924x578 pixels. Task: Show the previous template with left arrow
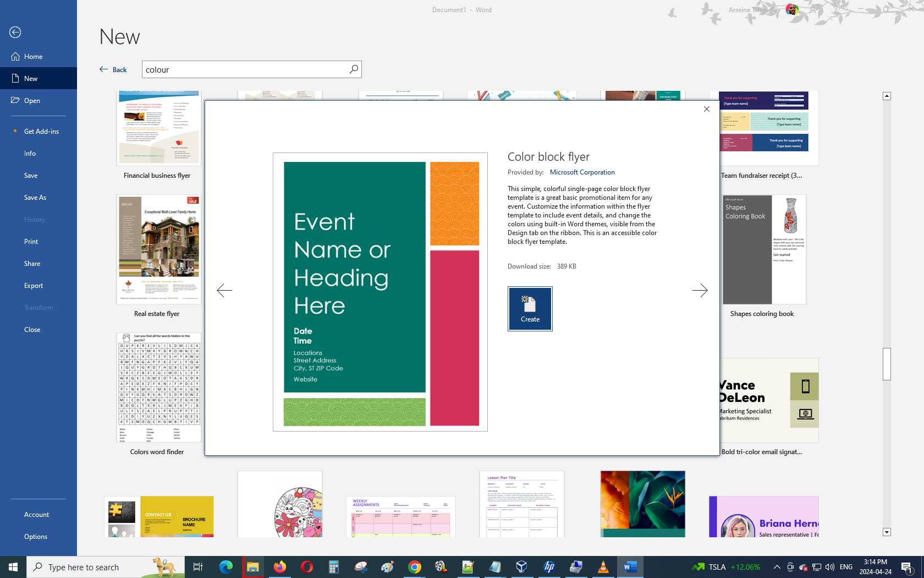[224, 290]
